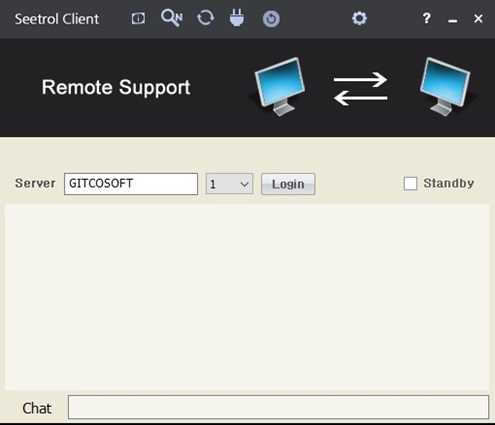Click inside the Chat input box

tap(278, 407)
